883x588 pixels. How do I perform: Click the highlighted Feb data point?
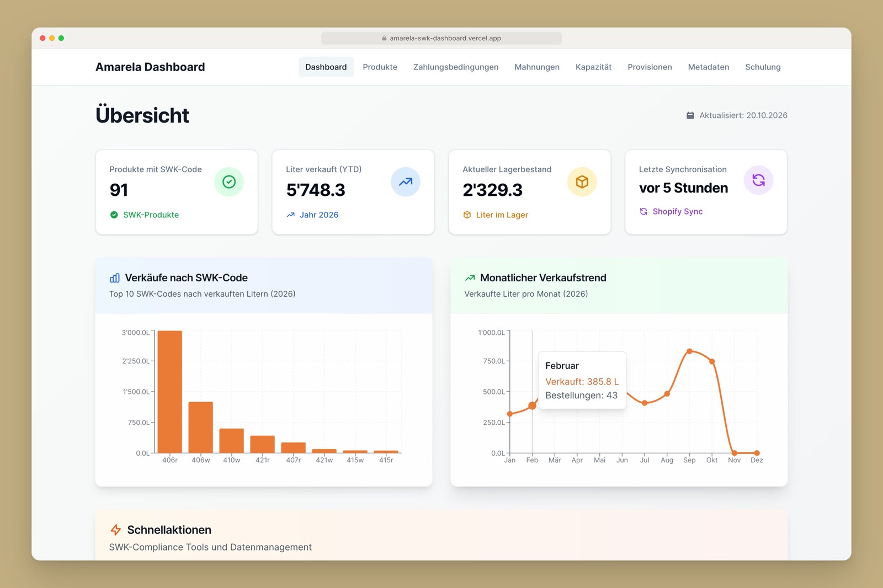pyautogui.click(x=532, y=406)
